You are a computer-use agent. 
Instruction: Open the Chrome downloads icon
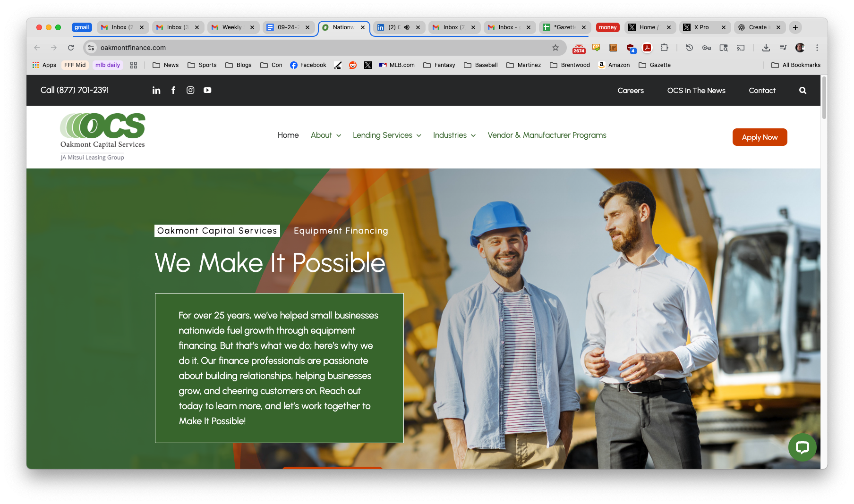click(766, 48)
